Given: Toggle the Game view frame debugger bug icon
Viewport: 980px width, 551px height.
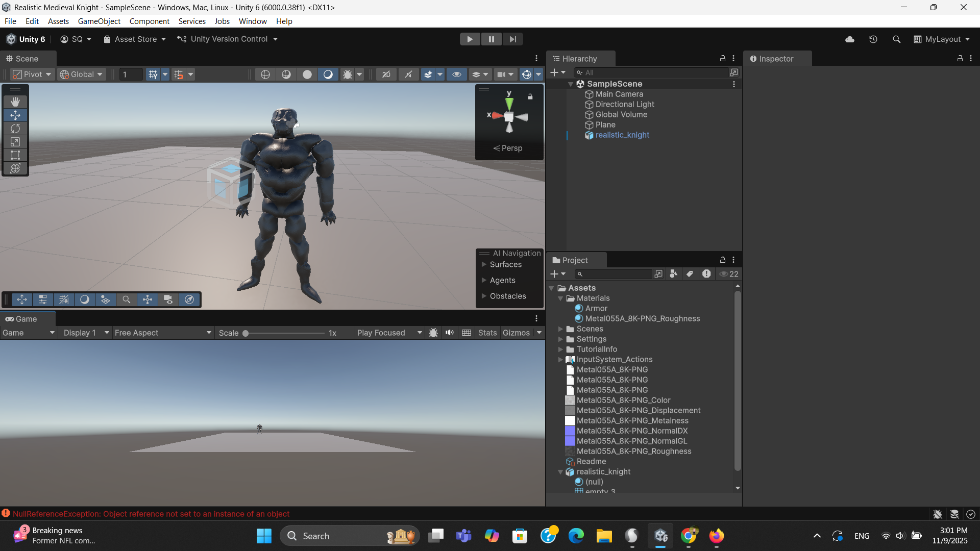Looking at the screenshot, I should pyautogui.click(x=433, y=333).
